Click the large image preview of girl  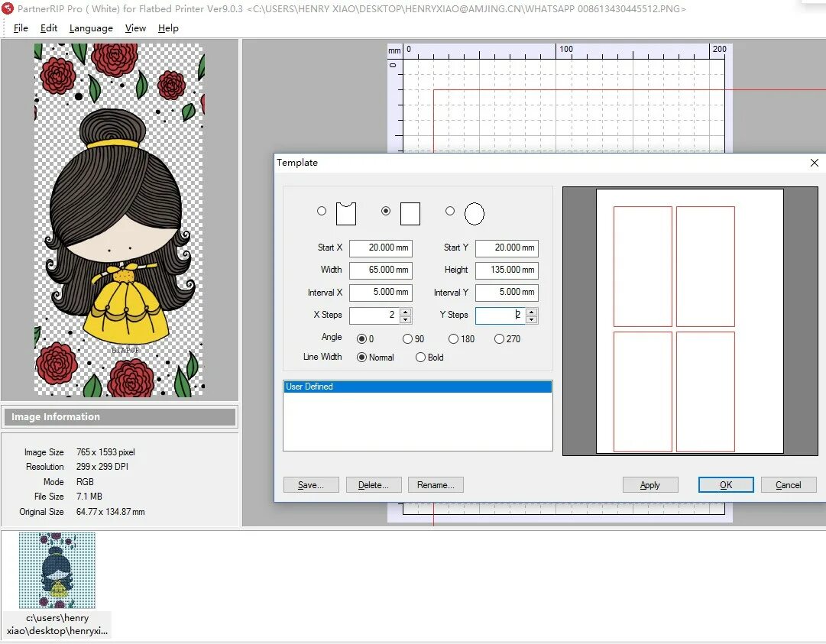[119, 219]
